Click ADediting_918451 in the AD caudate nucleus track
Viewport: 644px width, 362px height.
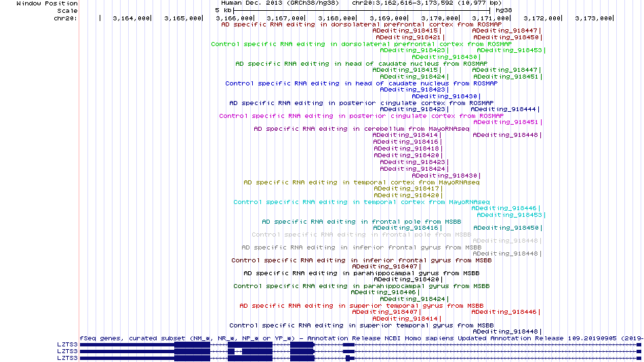(508, 77)
